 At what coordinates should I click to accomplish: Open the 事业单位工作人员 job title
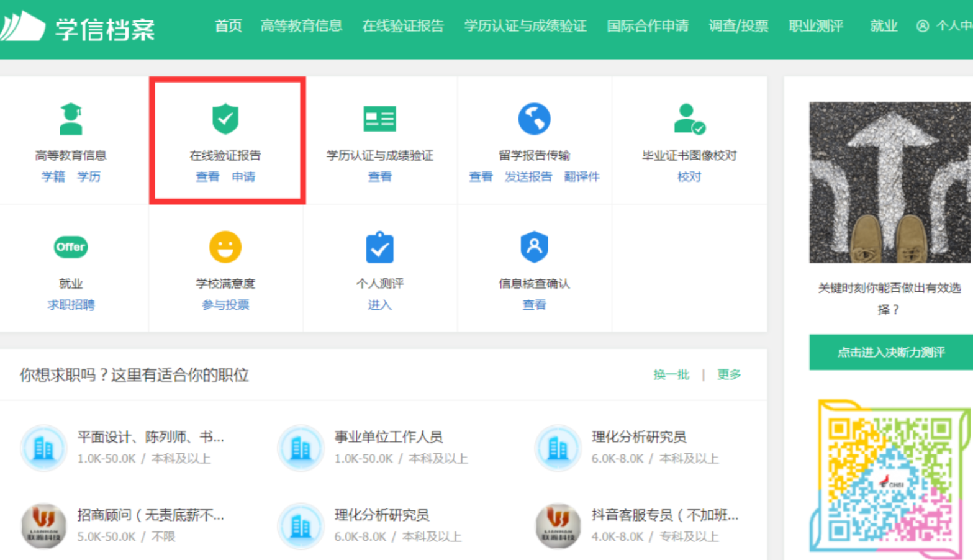(389, 437)
